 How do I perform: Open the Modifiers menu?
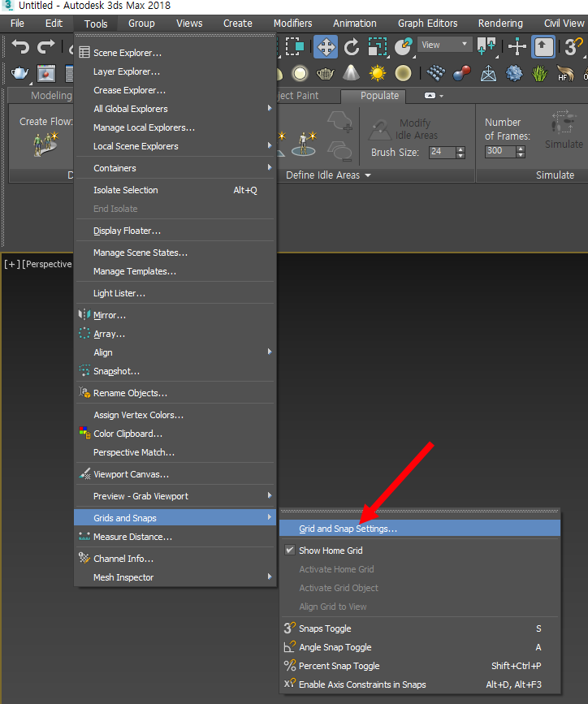point(293,24)
